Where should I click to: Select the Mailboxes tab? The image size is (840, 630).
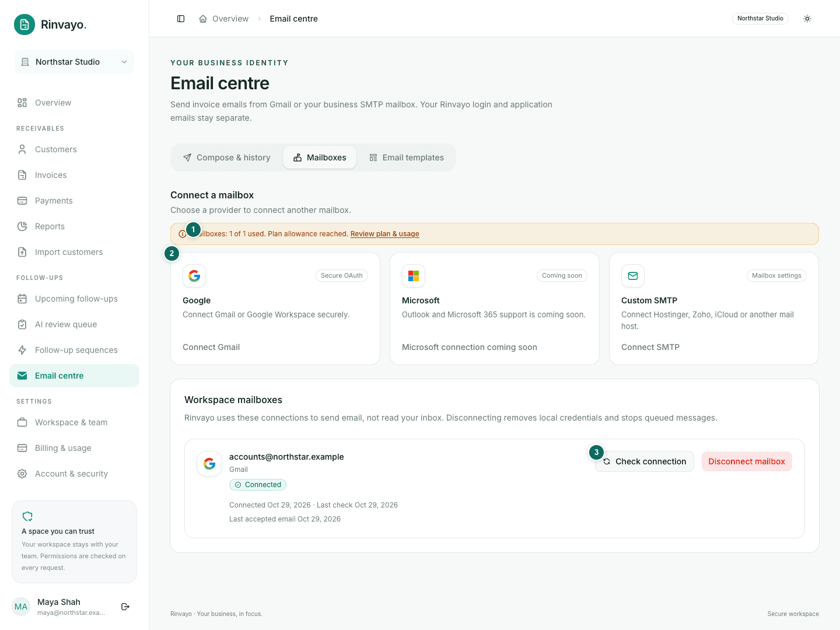coord(320,157)
